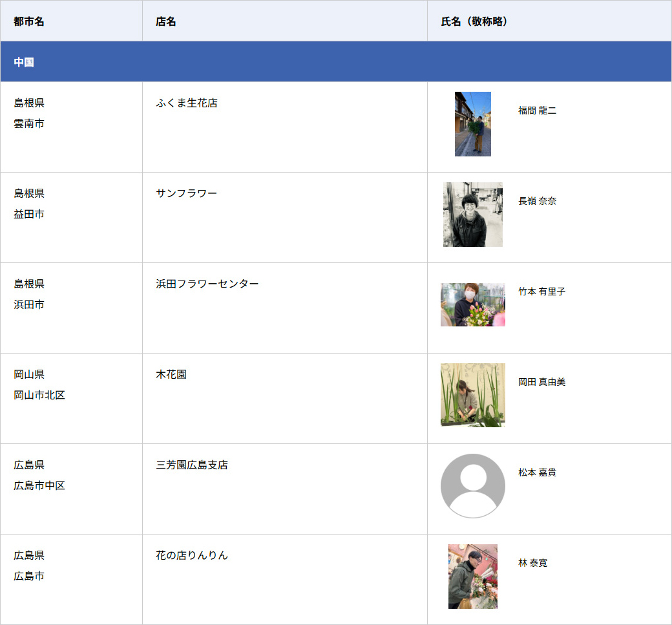Select the shop name サンフラワー
This screenshot has width=672, height=625.
click(x=187, y=193)
